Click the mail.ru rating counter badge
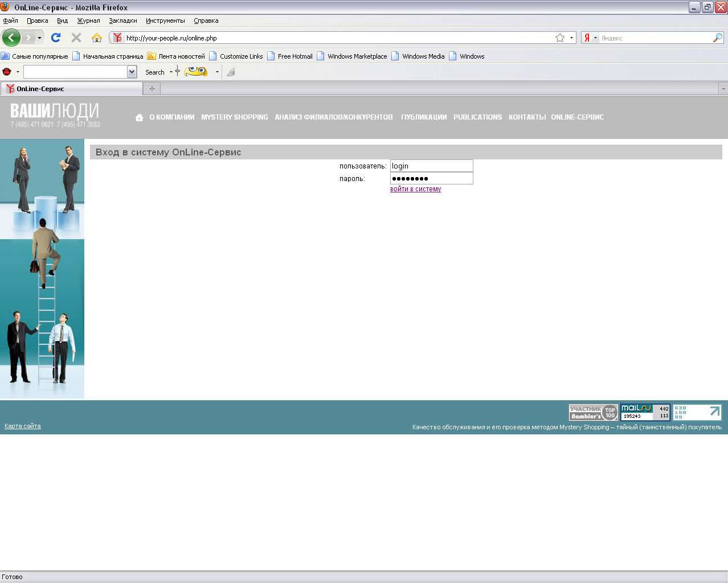 coord(645,412)
